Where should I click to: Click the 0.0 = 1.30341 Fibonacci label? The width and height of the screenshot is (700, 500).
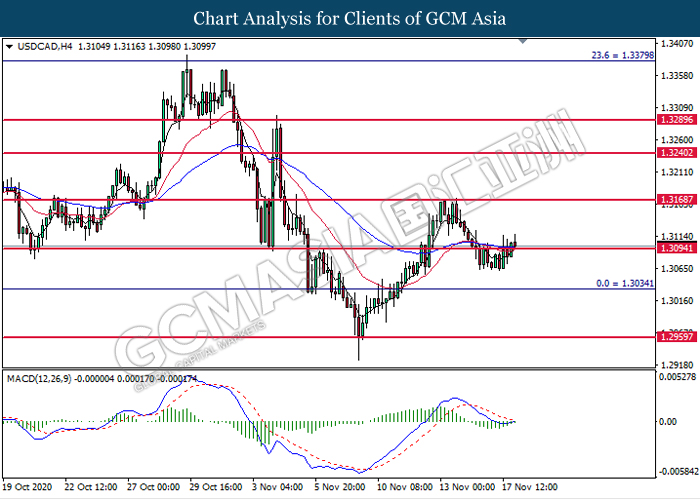[x=625, y=283]
